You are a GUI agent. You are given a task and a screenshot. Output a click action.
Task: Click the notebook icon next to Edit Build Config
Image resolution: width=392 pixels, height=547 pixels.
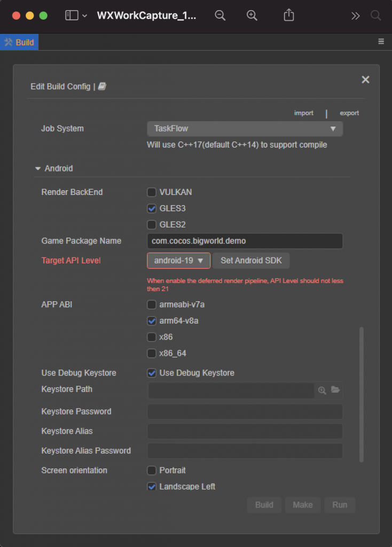[101, 85]
